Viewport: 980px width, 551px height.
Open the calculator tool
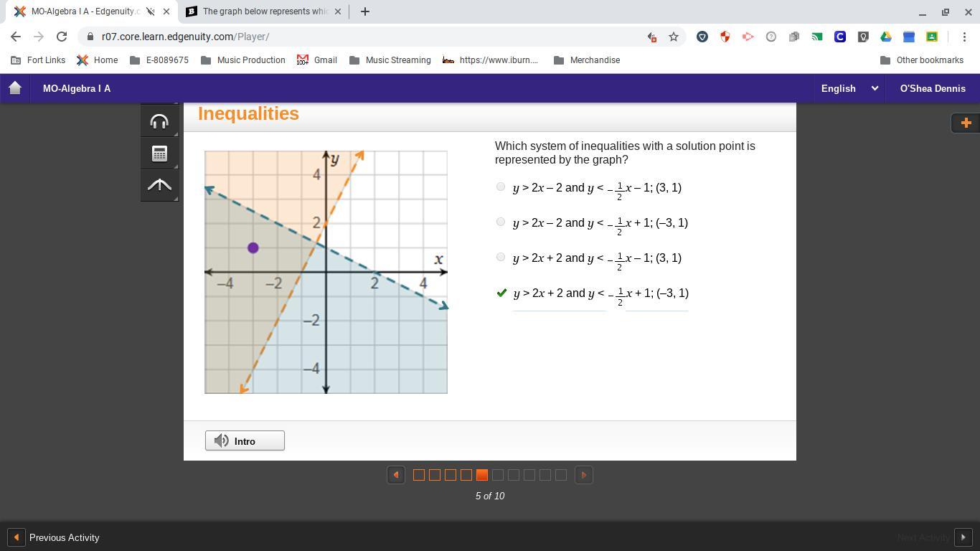159,154
